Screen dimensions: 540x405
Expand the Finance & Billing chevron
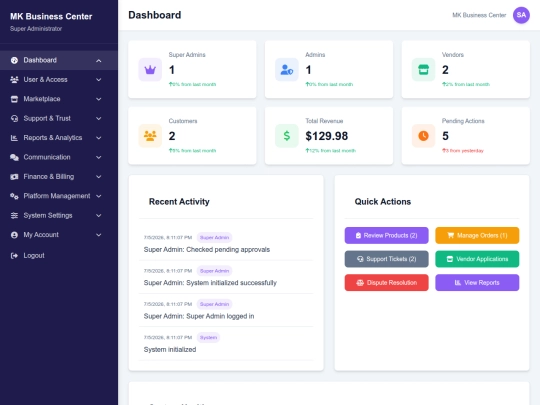tap(98, 177)
